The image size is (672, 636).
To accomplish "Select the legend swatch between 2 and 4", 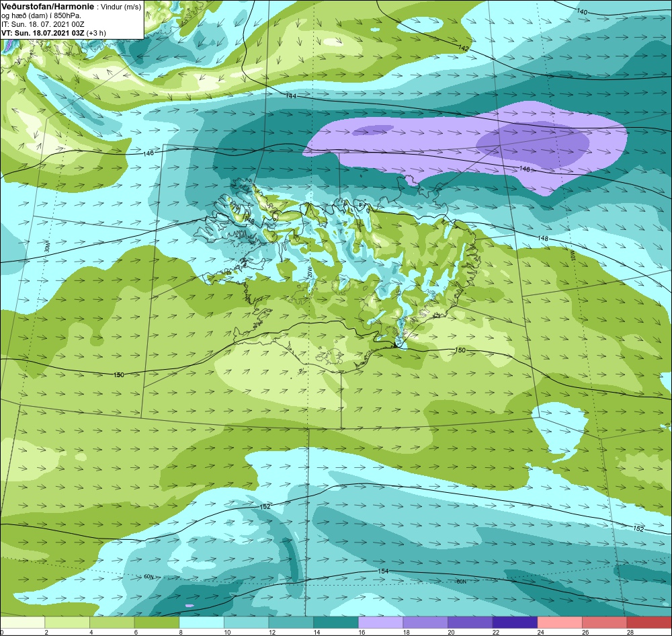I will [67, 622].
